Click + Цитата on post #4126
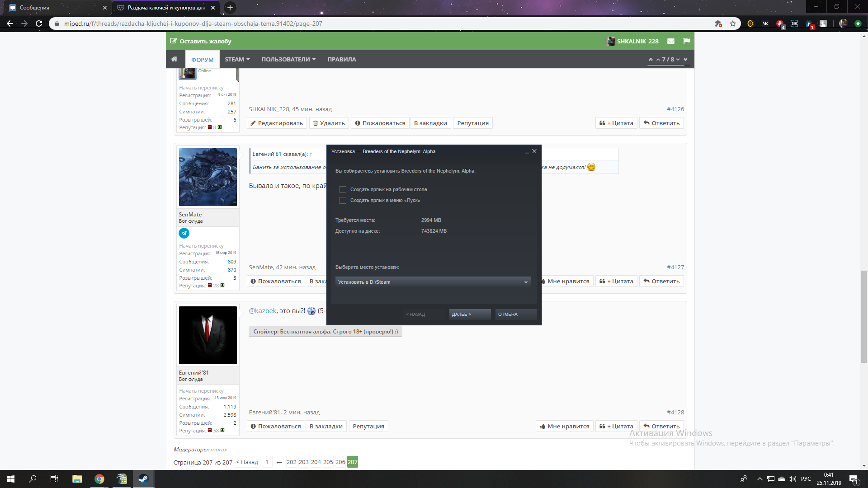Image resolution: width=868 pixels, height=488 pixels. pyautogui.click(x=616, y=123)
